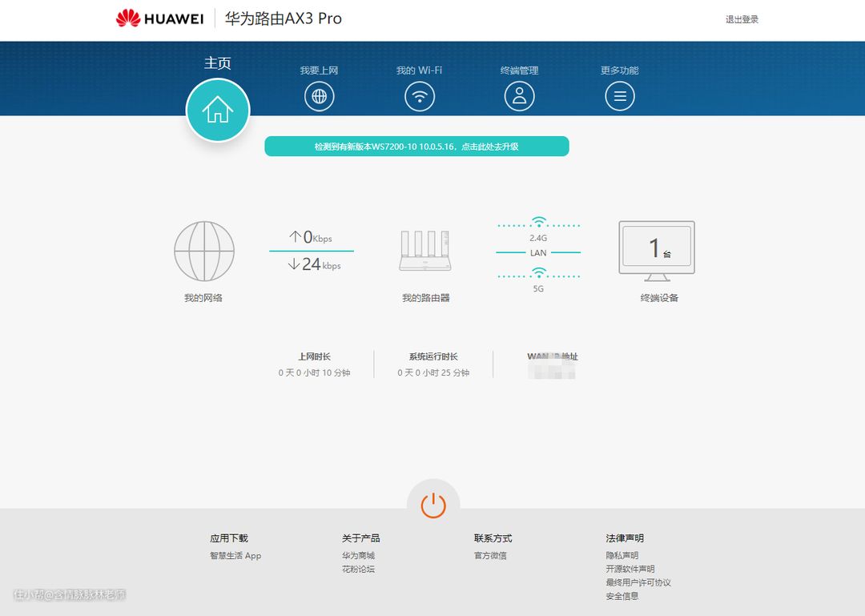The image size is (865, 616).
Task: Switch to the 我要上网 tab
Action: click(x=319, y=70)
